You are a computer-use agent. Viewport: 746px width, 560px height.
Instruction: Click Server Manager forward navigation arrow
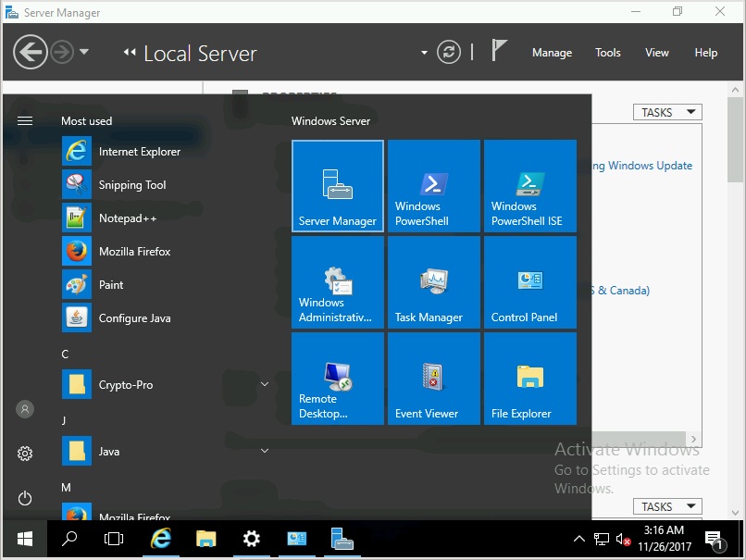coord(62,52)
